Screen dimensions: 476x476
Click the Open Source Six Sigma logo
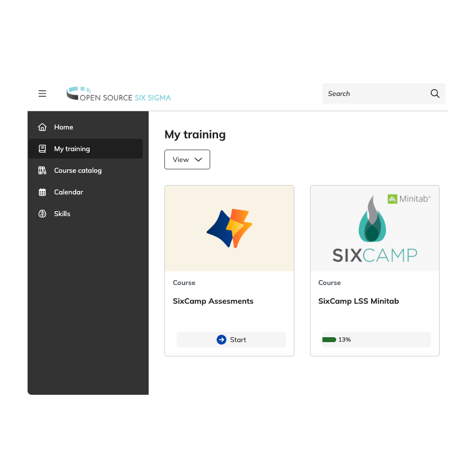[x=119, y=94]
